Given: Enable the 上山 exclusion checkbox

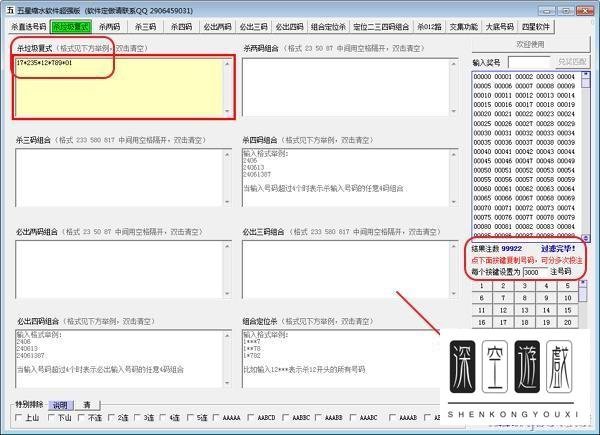Looking at the screenshot, I should click(x=20, y=418).
